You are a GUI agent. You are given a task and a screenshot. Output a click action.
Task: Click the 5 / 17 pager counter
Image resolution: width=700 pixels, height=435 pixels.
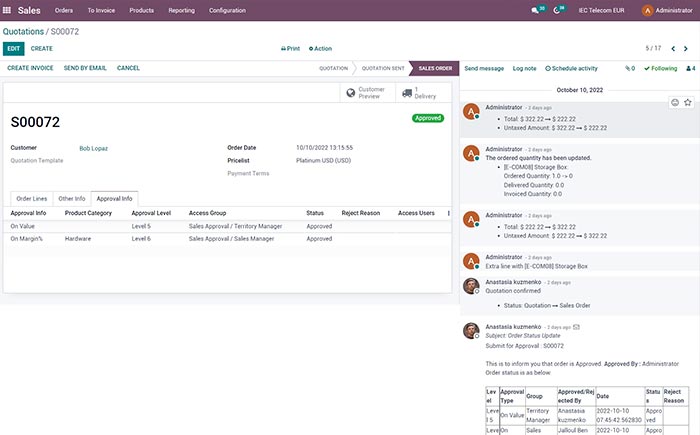pos(653,48)
